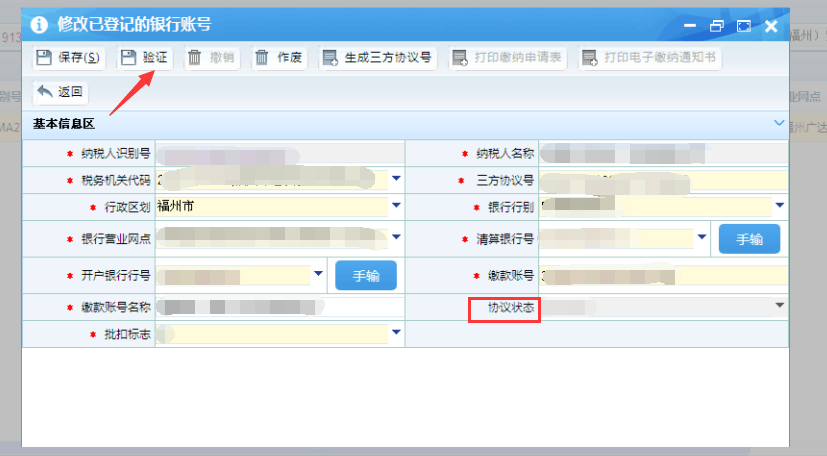
Task: Click 生成三方协议号 generate agreement button
Action: coord(378,58)
